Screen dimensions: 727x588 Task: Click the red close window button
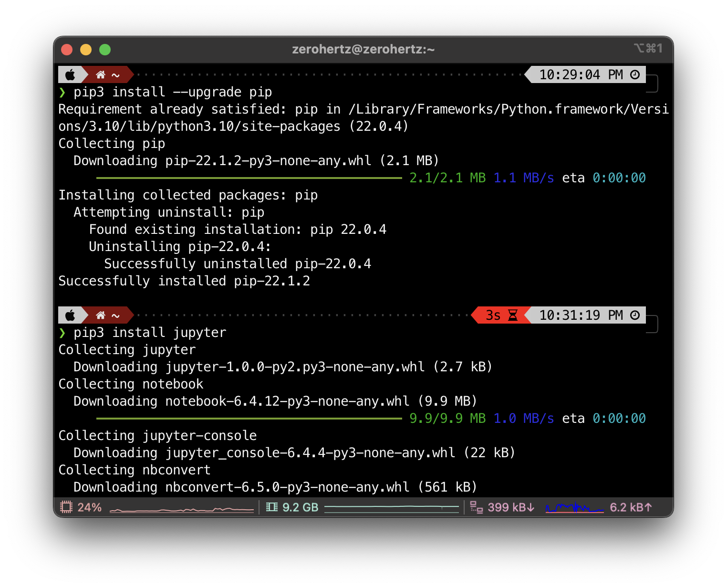[x=67, y=50]
